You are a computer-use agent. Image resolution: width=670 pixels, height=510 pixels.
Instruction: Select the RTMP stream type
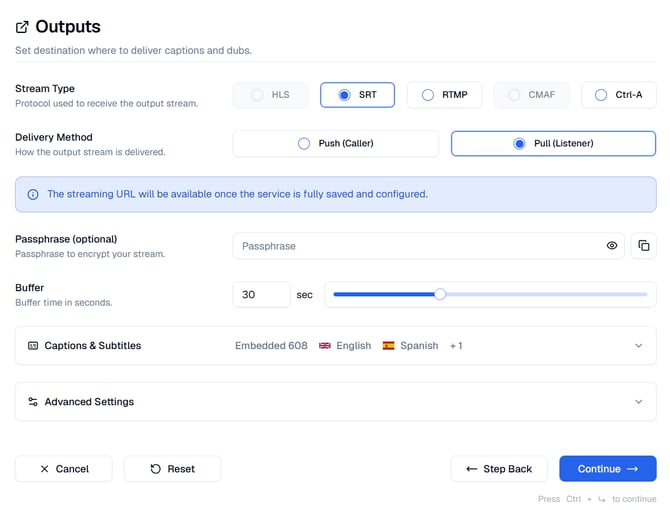pos(444,95)
